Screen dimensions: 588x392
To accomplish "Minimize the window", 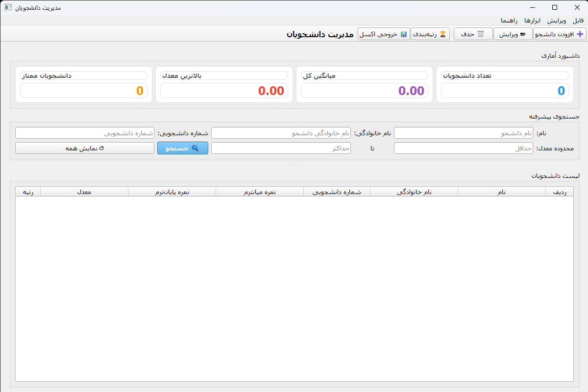I will coord(532,7).
